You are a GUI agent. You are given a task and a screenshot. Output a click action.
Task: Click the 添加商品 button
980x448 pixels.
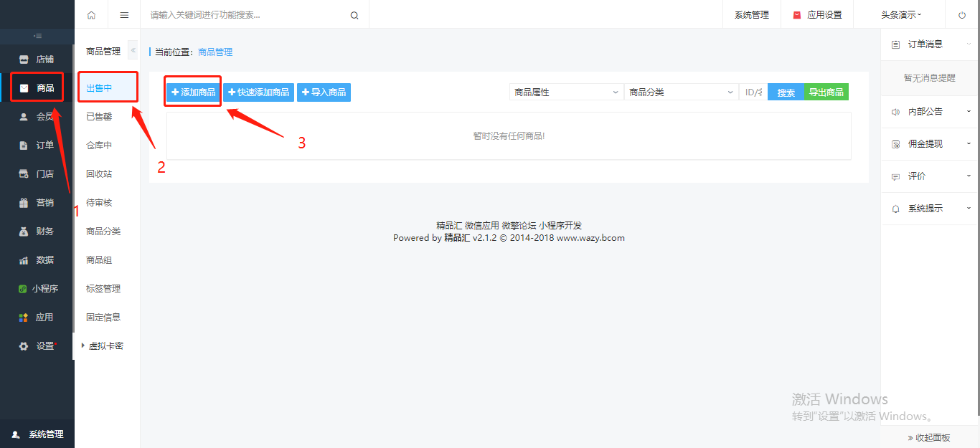click(x=194, y=92)
